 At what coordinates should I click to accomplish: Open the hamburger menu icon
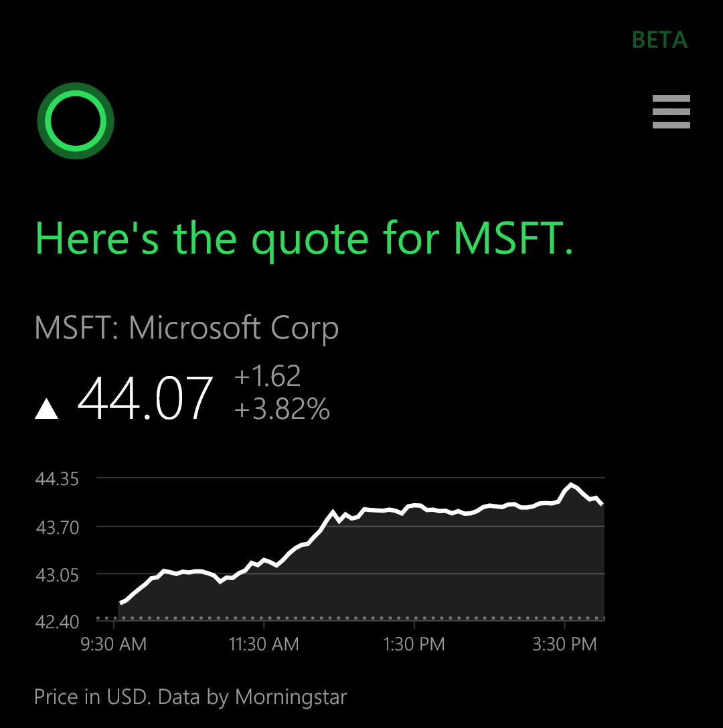tap(671, 112)
